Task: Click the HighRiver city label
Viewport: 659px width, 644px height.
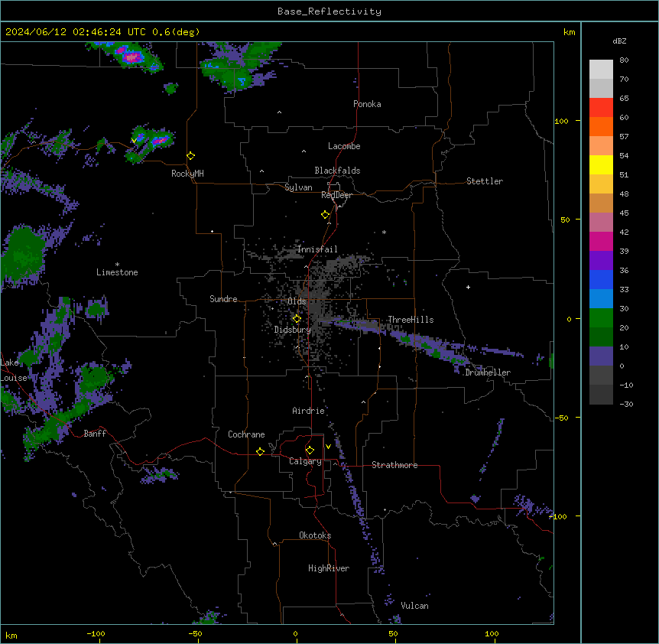Action: [x=329, y=568]
